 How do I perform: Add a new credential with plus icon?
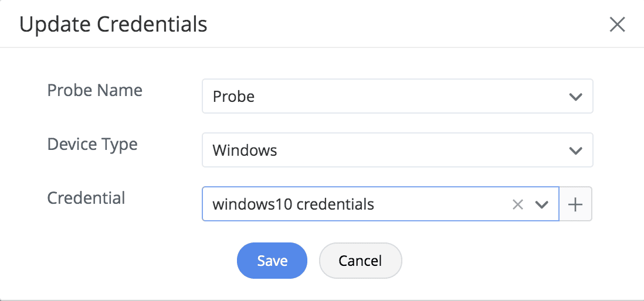(x=576, y=204)
